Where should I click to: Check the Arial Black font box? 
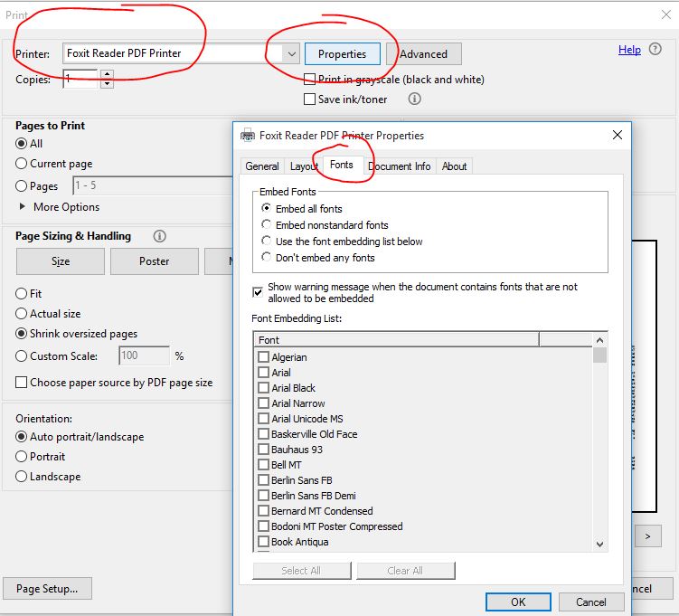tap(264, 388)
